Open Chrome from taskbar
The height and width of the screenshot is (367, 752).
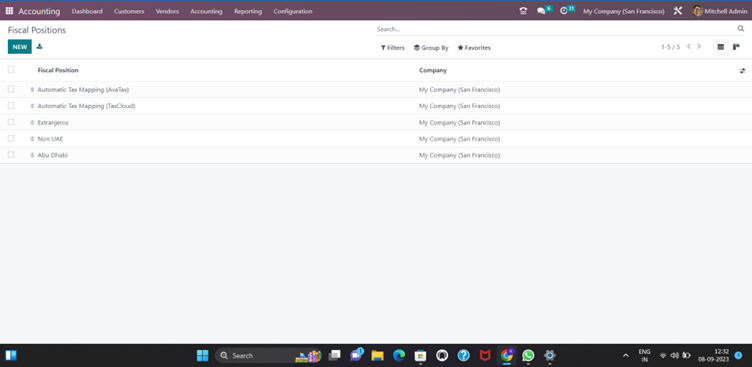click(506, 355)
